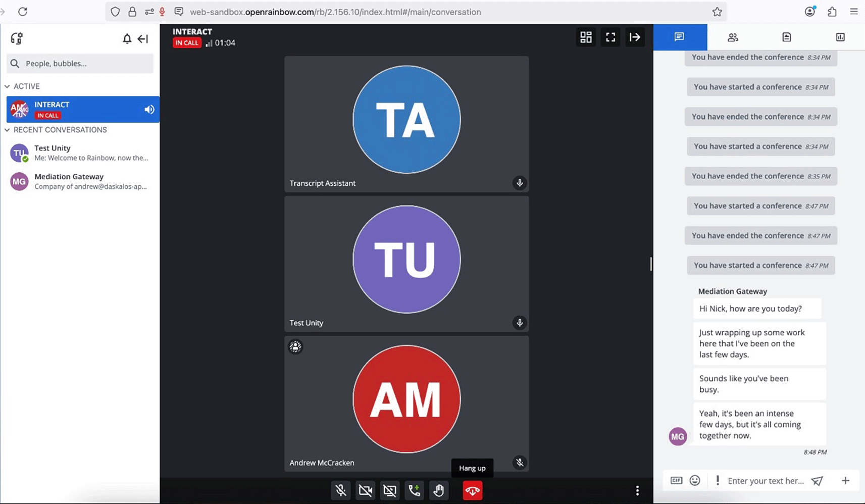Switch to grid layout view
The height and width of the screenshot is (504, 865).
tap(586, 37)
